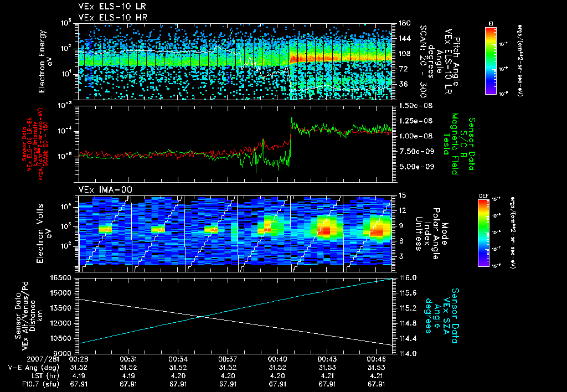Image resolution: width=567 pixels, height=392 pixels.
Task: Click the 115.6 SZA tick label
Action: pyautogui.click(x=407, y=293)
